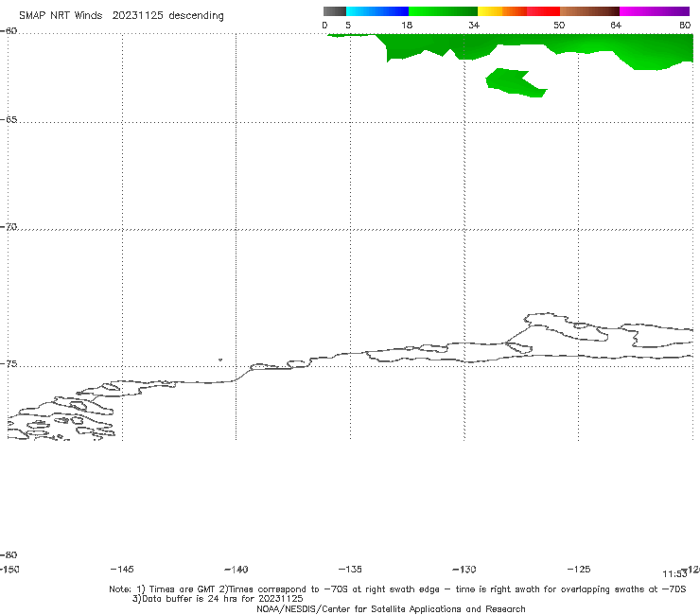This screenshot has width=700, height=615.
Task: Click the longitude label '-150'
Action: (9, 569)
